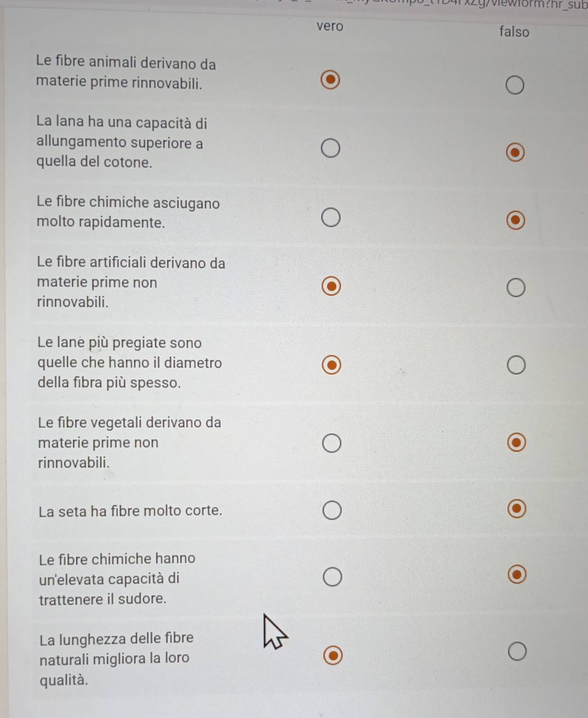
Task: Click selected vero for fibre artificiali statement
Action: [x=331, y=286]
